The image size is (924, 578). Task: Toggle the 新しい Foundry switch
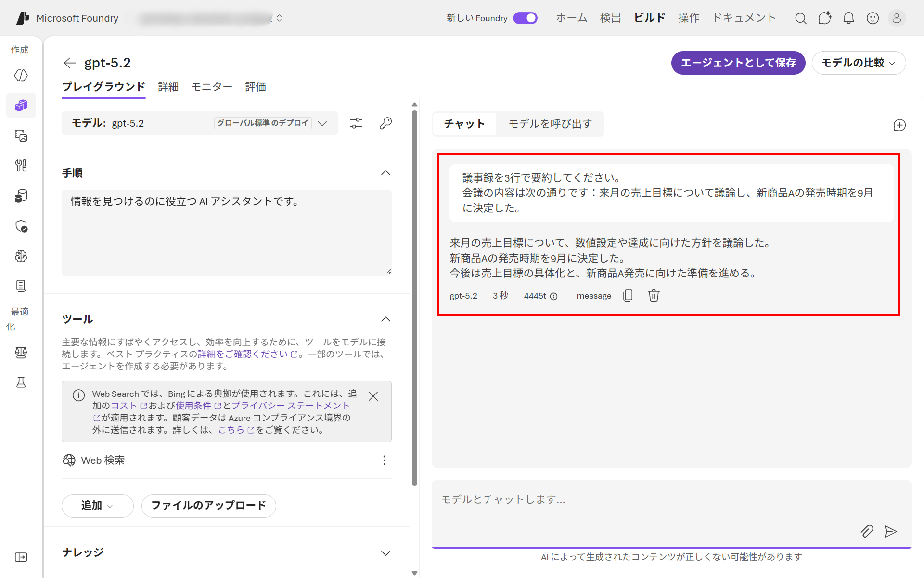point(525,18)
